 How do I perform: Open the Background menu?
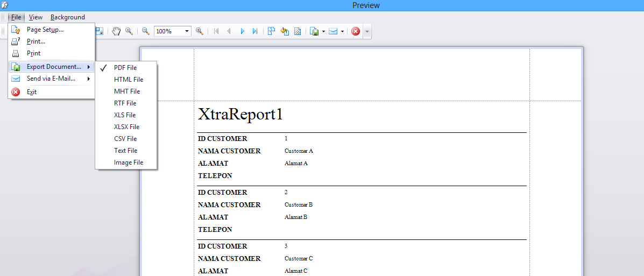click(x=68, y=17)
